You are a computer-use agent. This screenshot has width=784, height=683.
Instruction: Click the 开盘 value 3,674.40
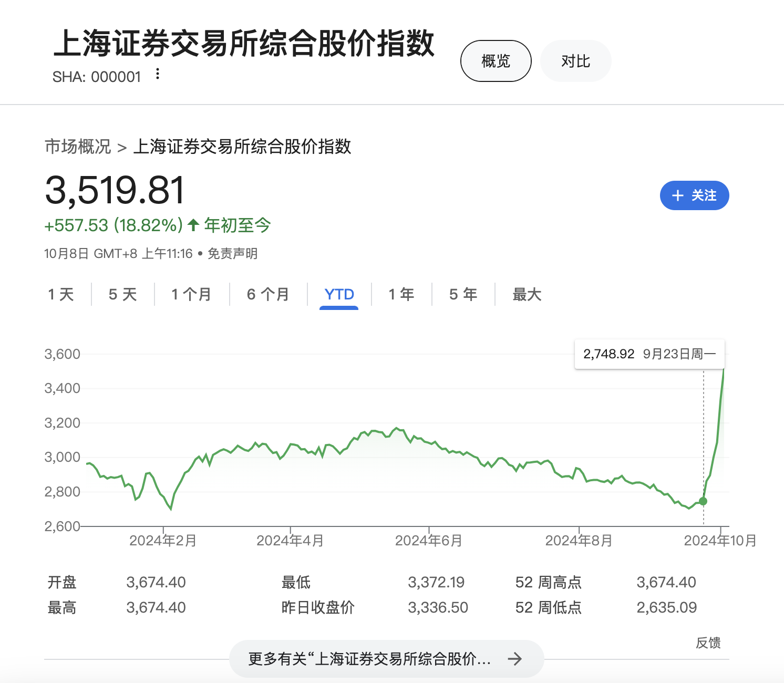click(156, 582)
